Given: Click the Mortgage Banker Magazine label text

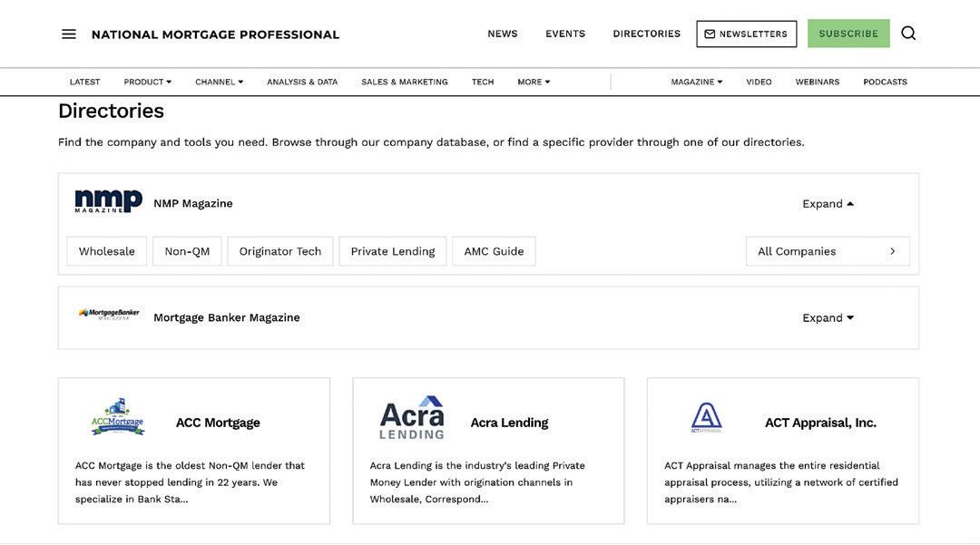Looking at the screenshot, I should [x=227, y=317].
